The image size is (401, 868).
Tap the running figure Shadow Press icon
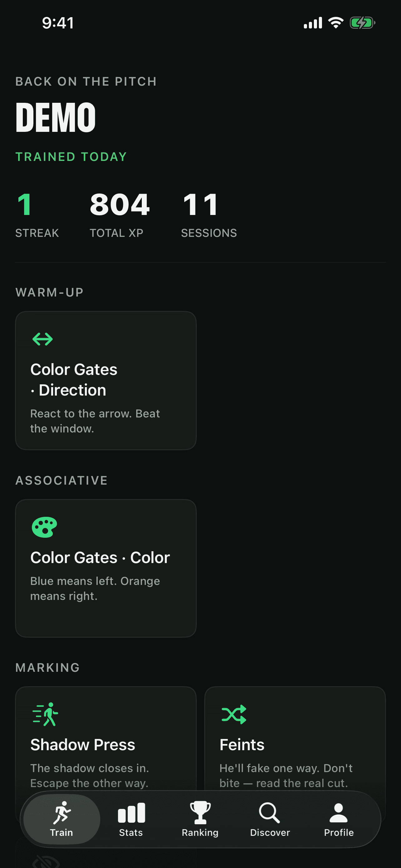pos(45,714)
